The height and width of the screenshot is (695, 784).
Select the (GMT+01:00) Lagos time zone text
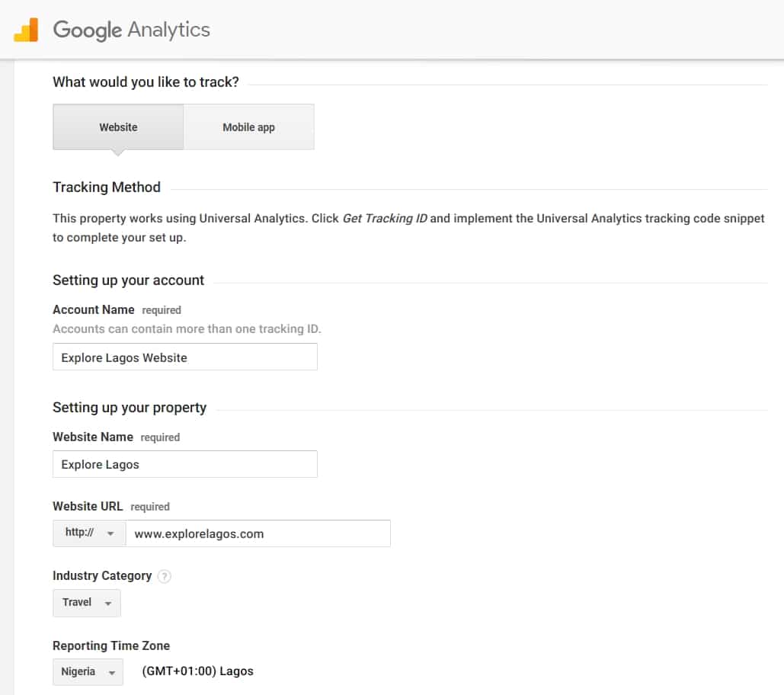(x=197, y=671)
